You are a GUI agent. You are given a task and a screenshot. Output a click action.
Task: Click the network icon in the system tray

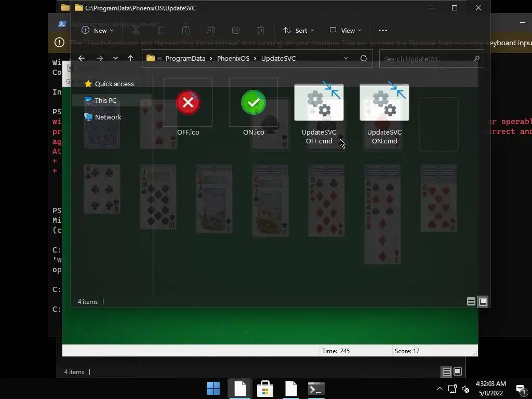[x=453, y=389]
